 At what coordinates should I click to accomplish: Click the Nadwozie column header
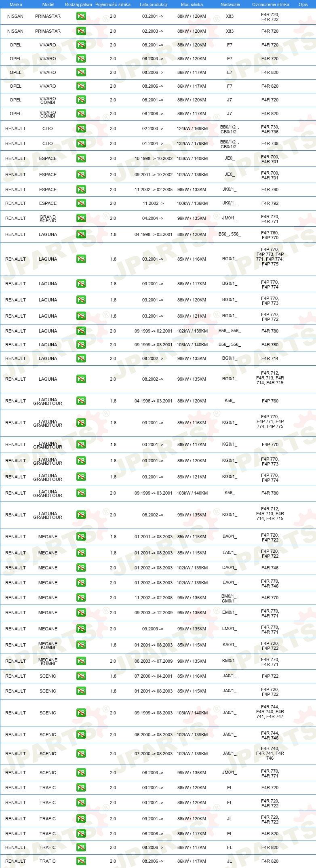[230, 4]
